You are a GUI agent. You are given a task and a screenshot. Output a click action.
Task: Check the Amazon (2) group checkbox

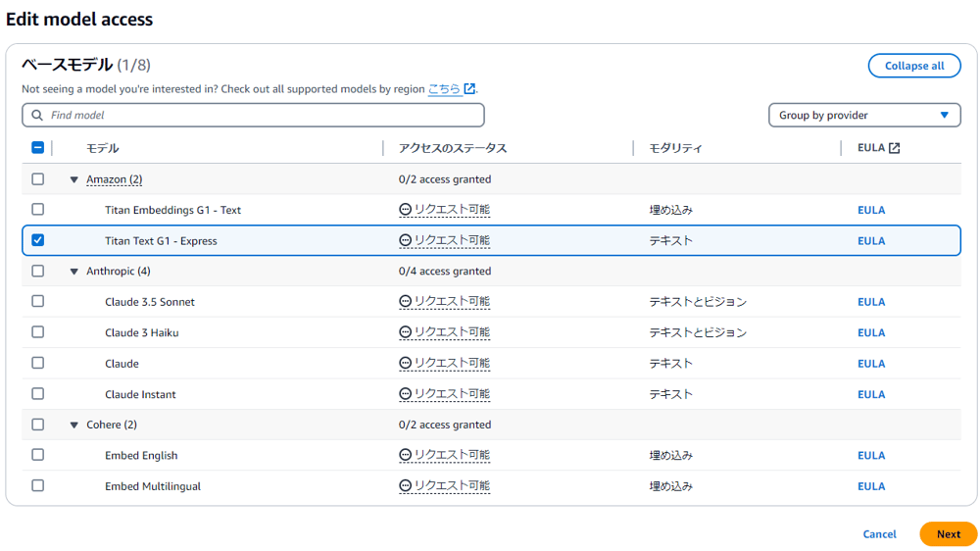click(x=37, y=178)
